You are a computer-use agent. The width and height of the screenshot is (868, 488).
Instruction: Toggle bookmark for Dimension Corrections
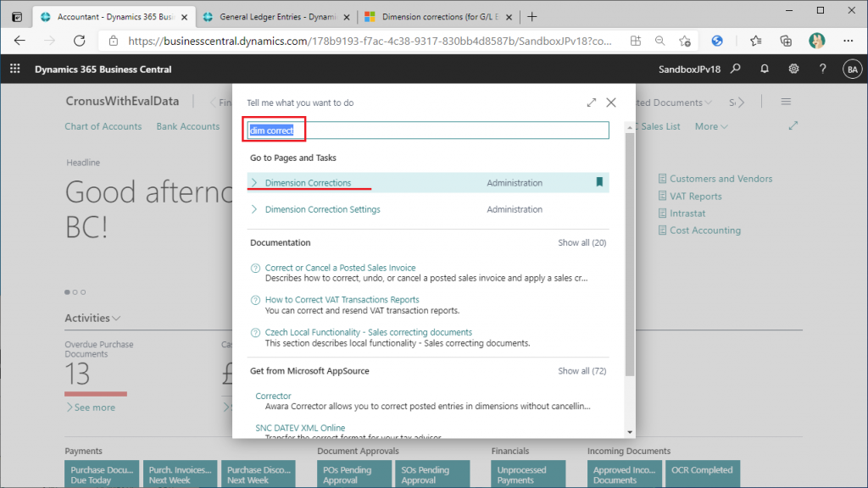[x=599, y=182]
